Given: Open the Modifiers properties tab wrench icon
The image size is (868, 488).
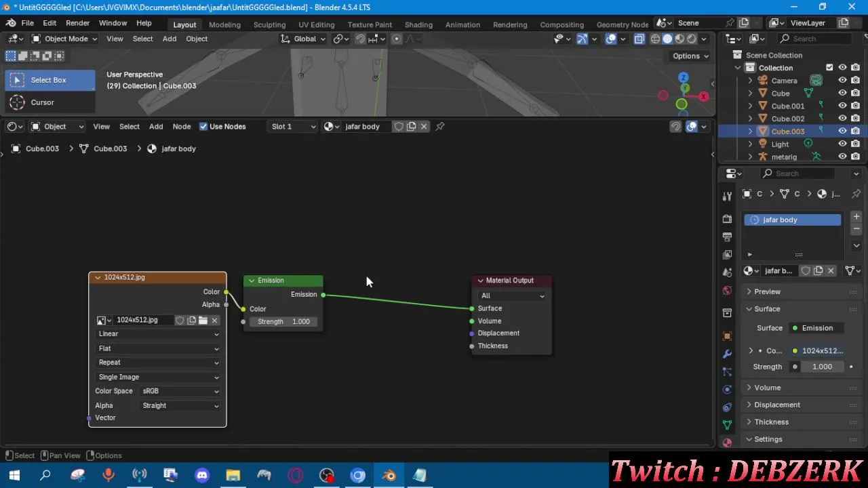Looking at the screenshot, I should [727, 354].
